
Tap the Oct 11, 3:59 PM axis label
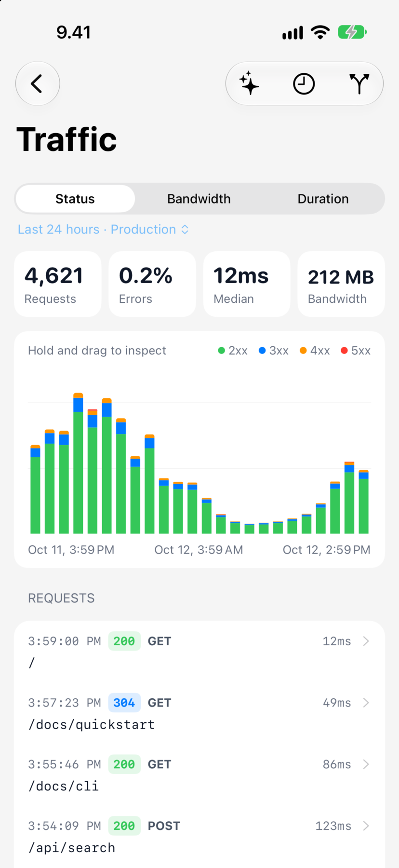pyautogui.click(x=71, y=550)
